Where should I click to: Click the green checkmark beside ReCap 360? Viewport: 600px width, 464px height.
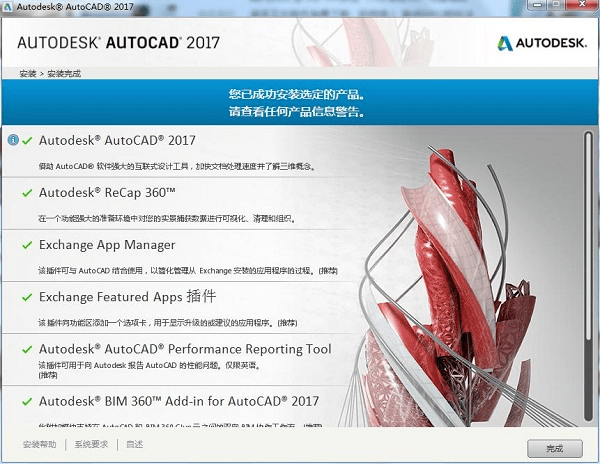tap(27, 193)
